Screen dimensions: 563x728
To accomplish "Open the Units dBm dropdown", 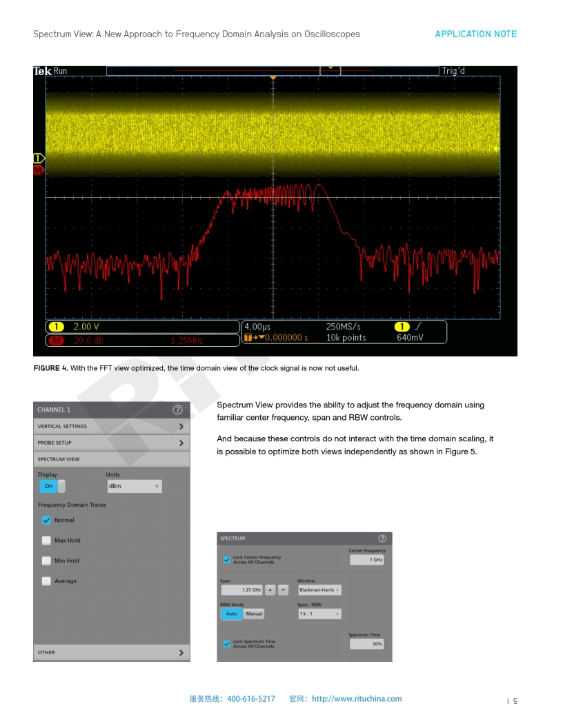I will (134, 486).
